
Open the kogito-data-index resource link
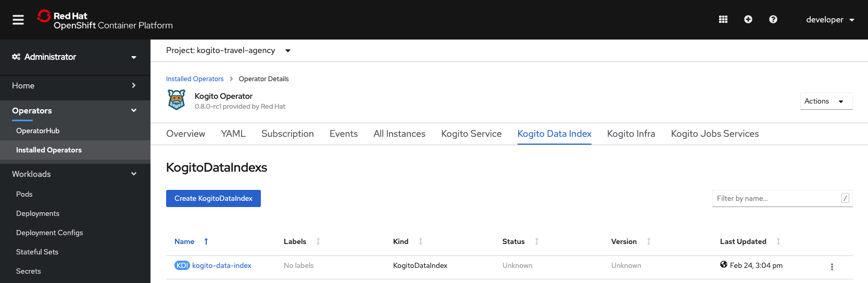click(222, 265)
